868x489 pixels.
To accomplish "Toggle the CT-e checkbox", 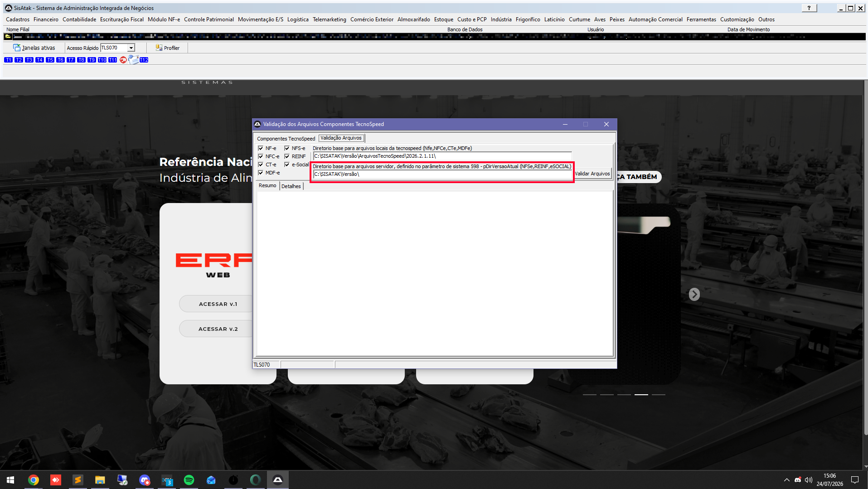I will point(261,165).
